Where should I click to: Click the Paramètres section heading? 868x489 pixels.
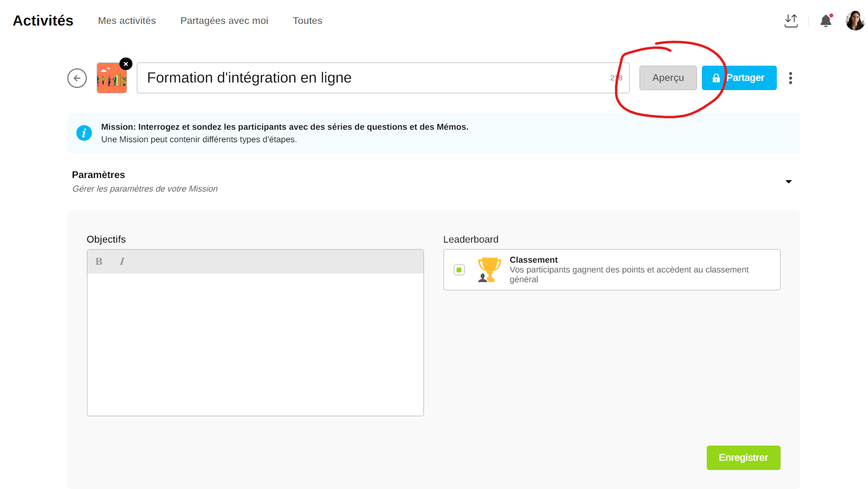(98, 175)
